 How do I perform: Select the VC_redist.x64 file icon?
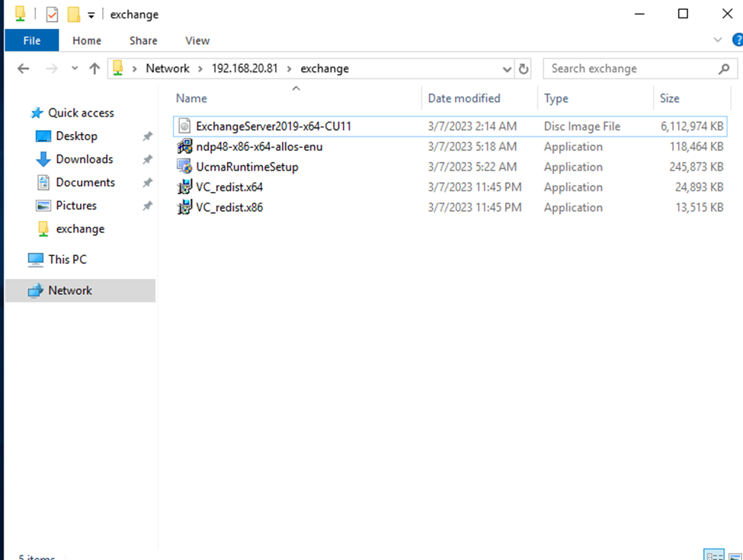[x=184, y=187]
